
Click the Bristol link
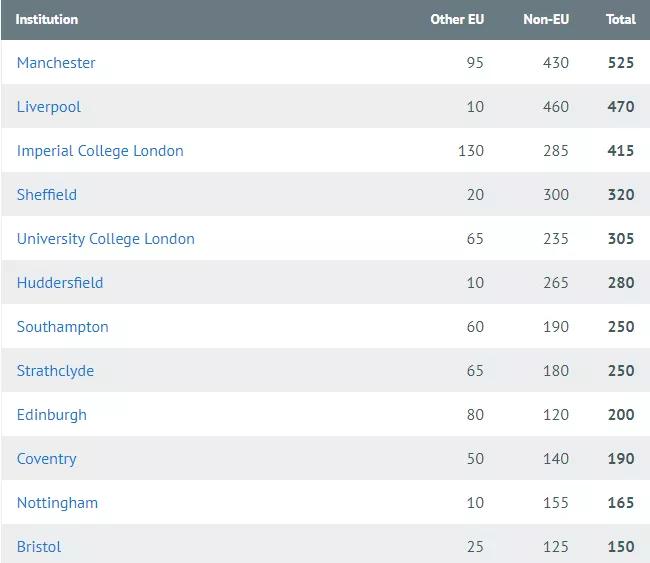39,547
